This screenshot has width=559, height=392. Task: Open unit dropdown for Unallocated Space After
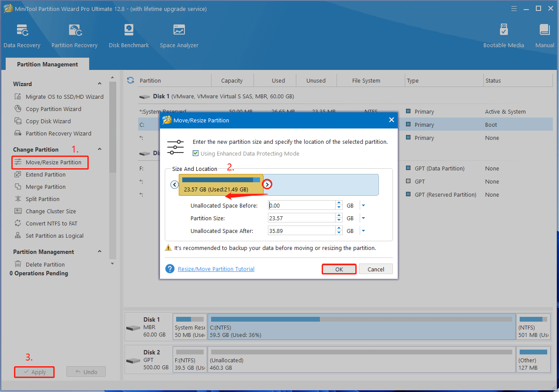(x=363, y=231)
